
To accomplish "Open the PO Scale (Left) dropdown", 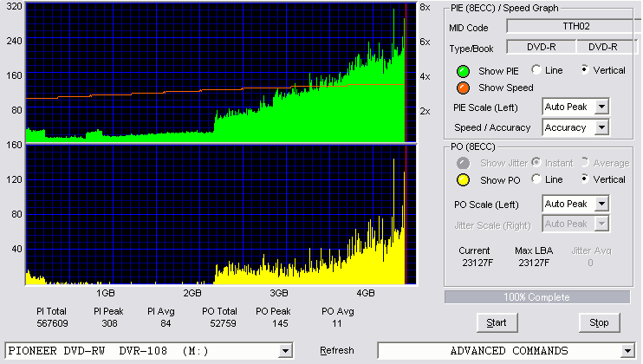I will click(601, 204).
